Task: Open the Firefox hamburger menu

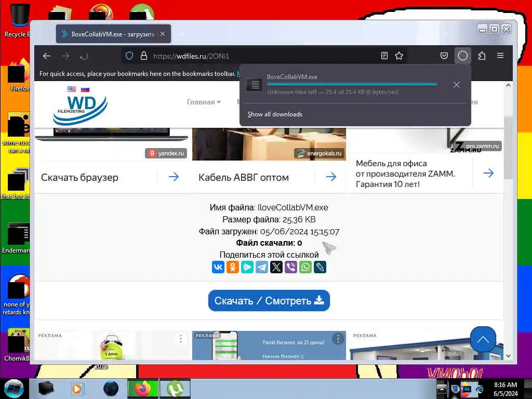Action: 500,55
